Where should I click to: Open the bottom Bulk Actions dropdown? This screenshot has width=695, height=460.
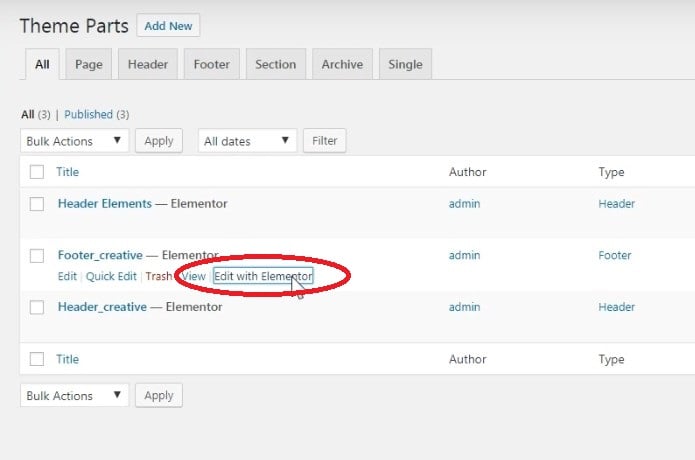coord(75,396)
